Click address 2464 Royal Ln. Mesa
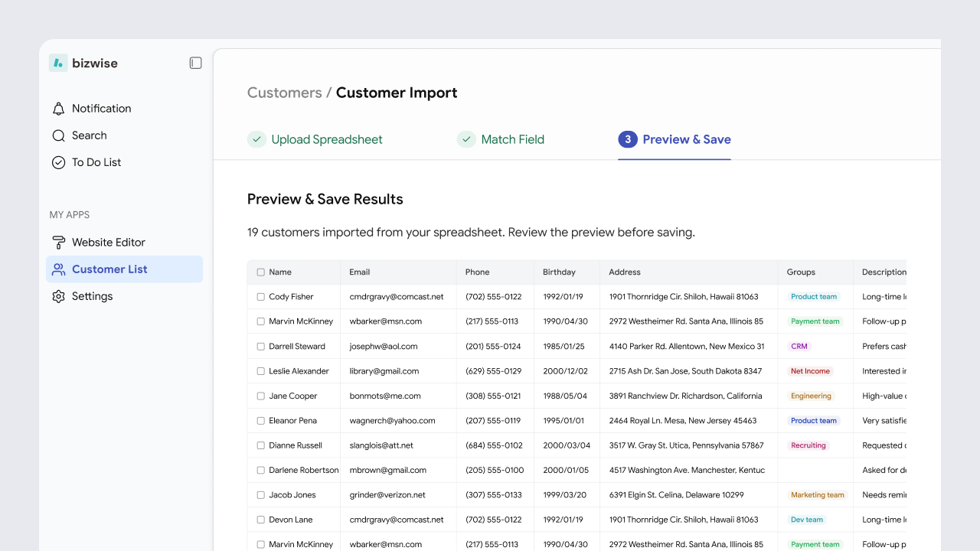 point(683,421)
